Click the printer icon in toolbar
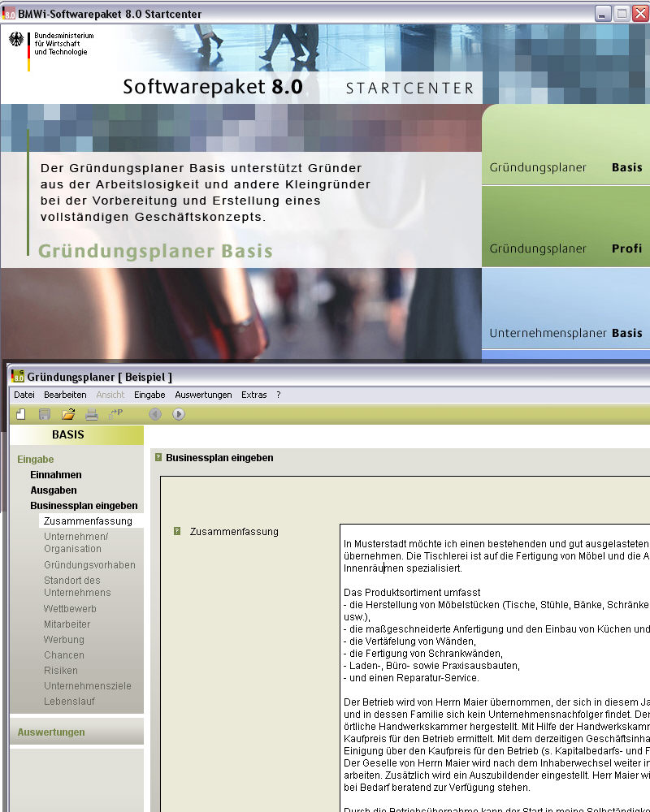650x812 pixels. (x=92, y=414)
